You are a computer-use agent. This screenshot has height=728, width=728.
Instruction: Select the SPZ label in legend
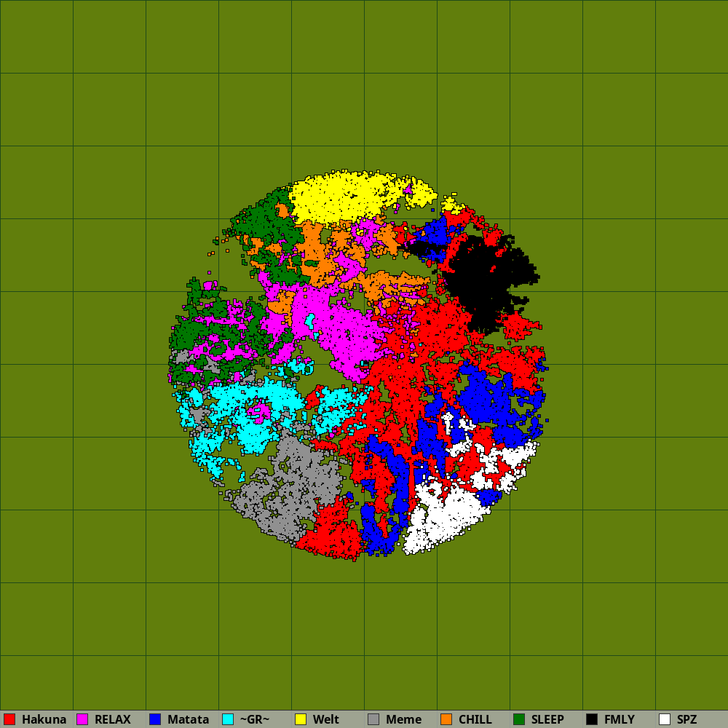tap(687, 719)
